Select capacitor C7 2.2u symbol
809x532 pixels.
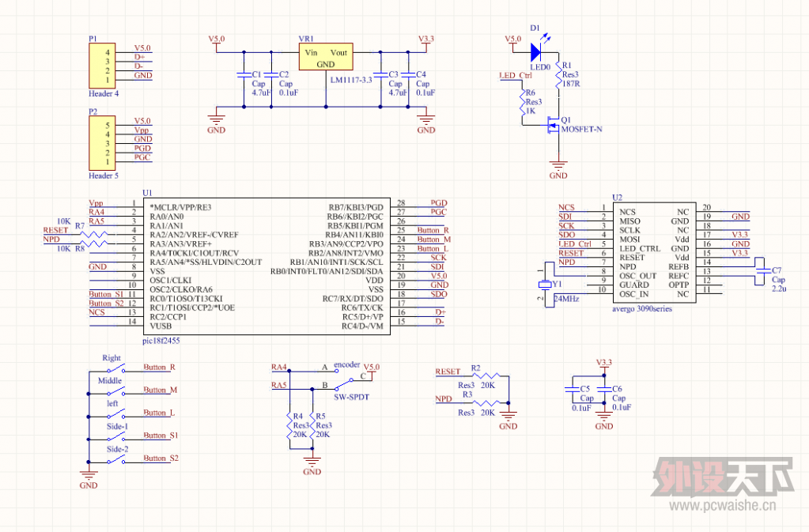pos(762,271)
